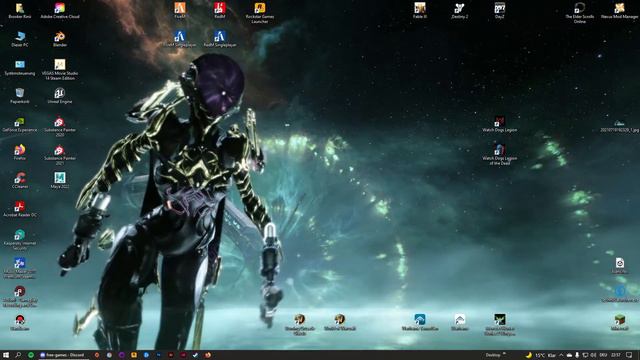
Task: Select the jpg image file on desktop
Action: click(620, 126)
